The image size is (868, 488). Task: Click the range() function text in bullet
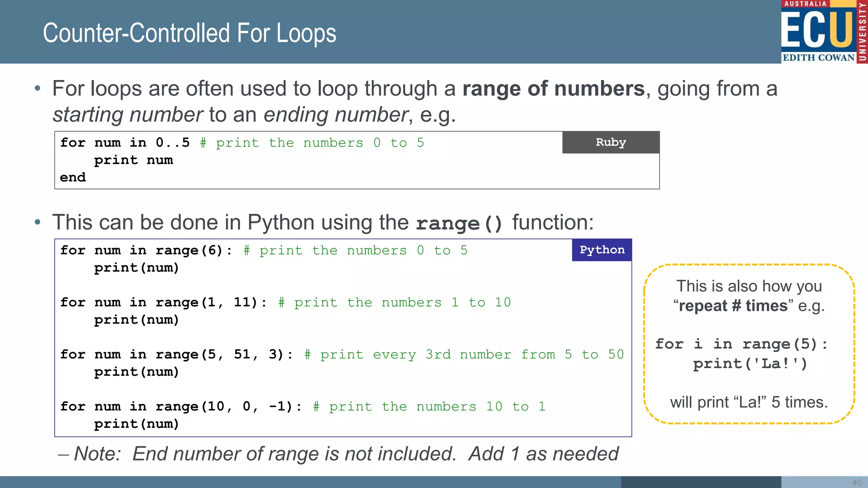pyautogui.click(x=459, y=223)
